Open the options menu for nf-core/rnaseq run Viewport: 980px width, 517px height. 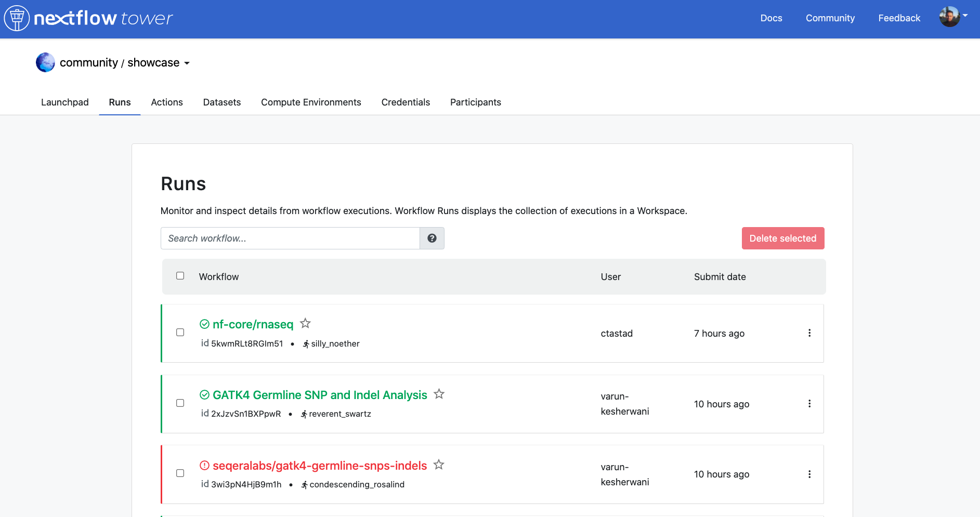tap(809, 333)
